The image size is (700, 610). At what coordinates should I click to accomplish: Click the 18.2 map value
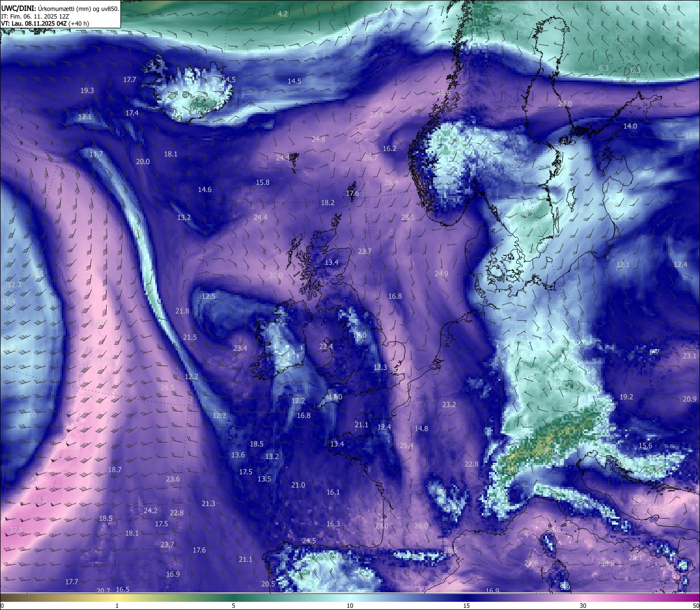[328, 202]
